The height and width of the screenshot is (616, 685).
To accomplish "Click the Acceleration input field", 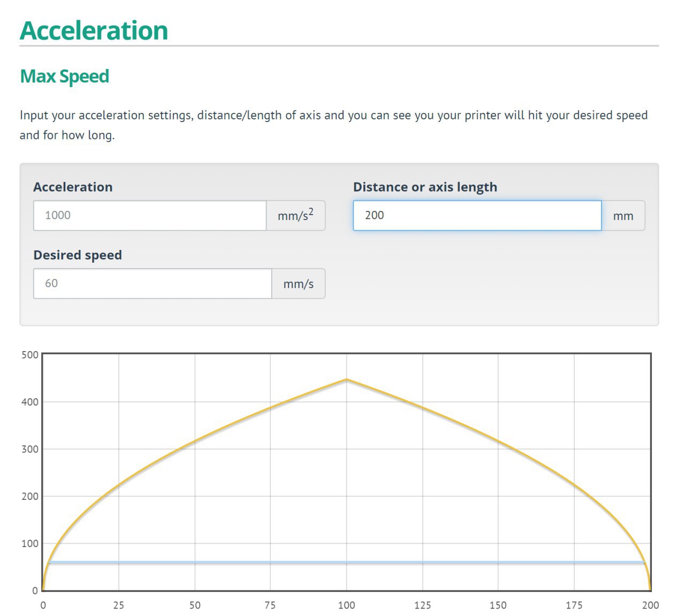I will click(150, 216).
